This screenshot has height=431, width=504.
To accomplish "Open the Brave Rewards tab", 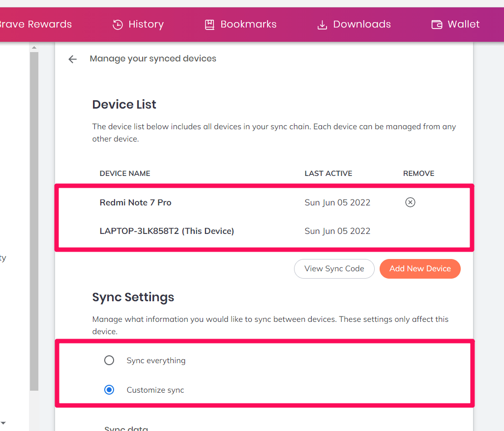I will pyautogui.click(x=36, y=25).
